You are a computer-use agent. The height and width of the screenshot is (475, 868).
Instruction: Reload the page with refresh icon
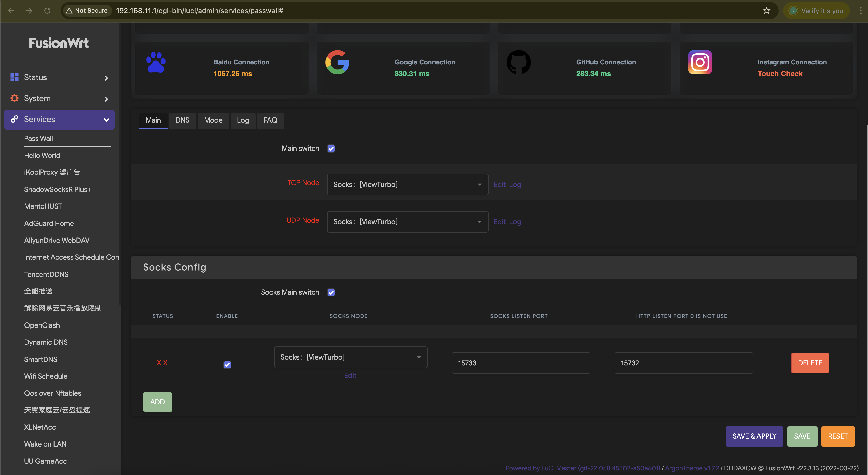click(x=47, y=10)
